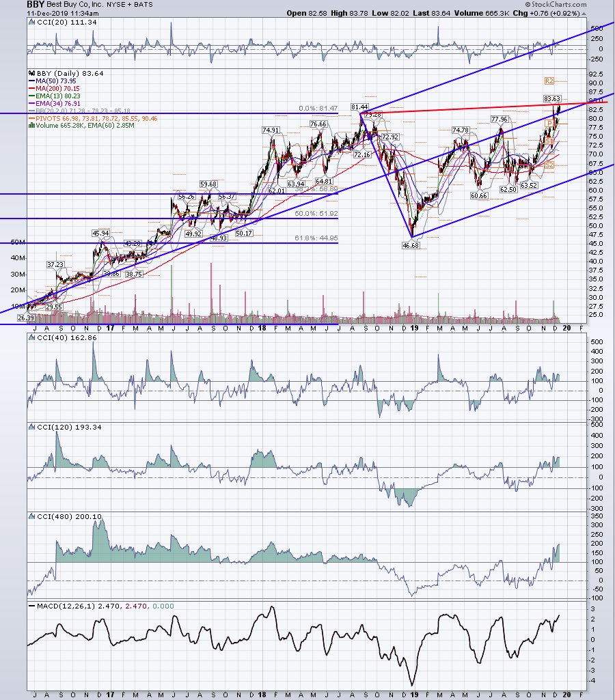The width and height of the screenshot is (615, 700).
Task: Click the 37.23 price label
Action: click(55, 265)
